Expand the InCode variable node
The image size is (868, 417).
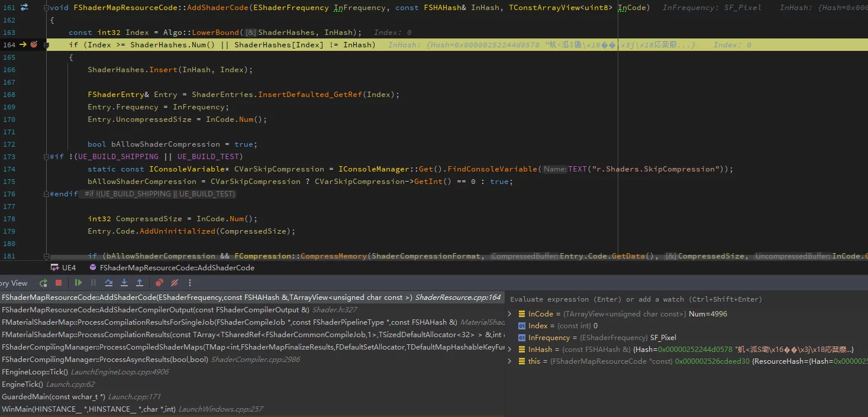pyautogui.click(x=510, y=314)
